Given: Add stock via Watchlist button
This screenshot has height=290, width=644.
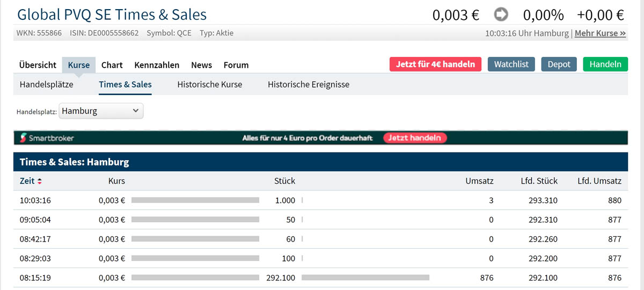Looking at the screenshot, I should point(511,64).
